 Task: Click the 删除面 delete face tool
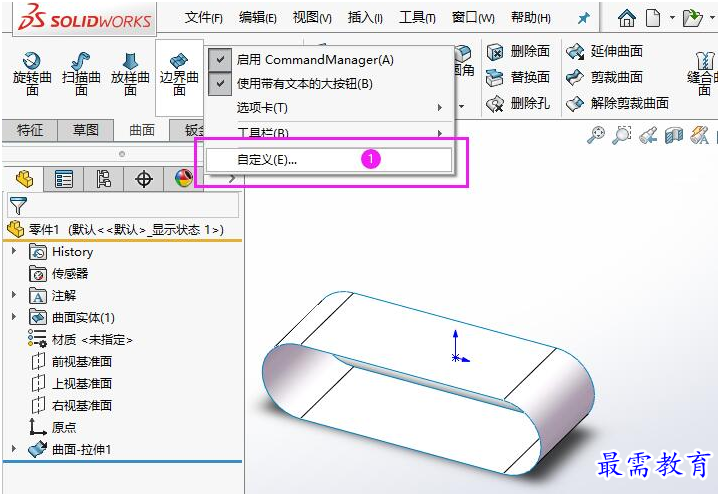[518, 51]
